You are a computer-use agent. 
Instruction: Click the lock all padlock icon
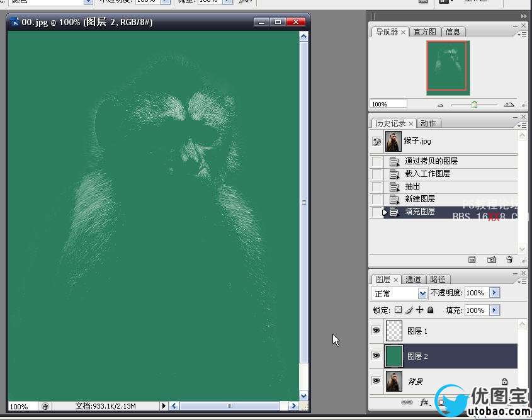click(430, 310)
